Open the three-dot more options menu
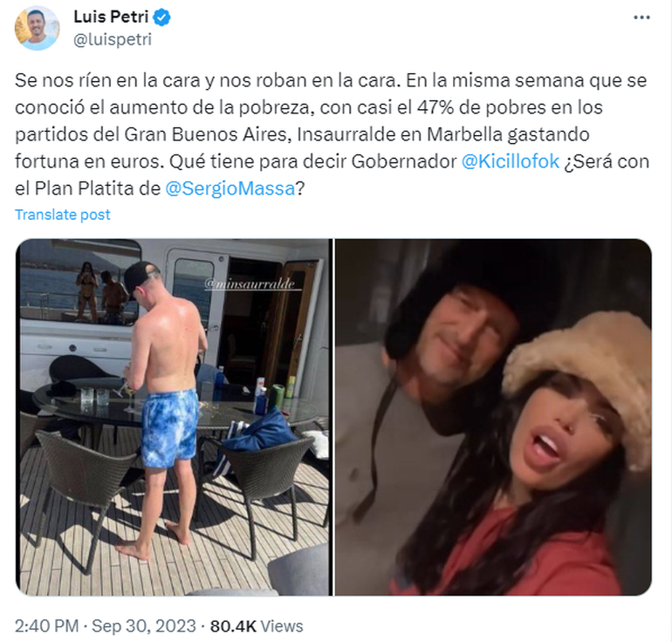The width and height of the screenshot is (672, 642). 641,17
